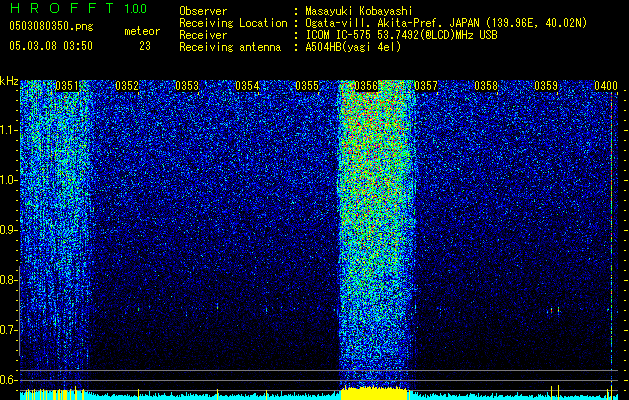Viewport: 629px width, 400px height.
Task: Click the Receiver field label
Action: click(x=203, y=35)
